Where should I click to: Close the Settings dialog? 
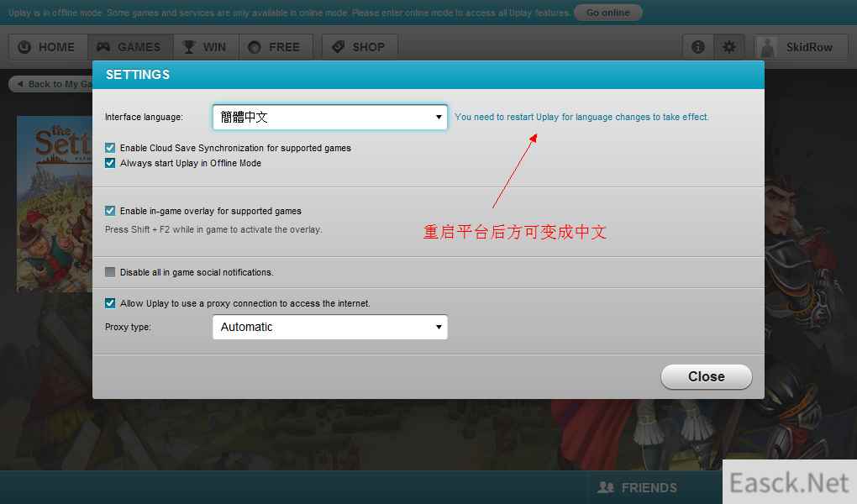706,376
